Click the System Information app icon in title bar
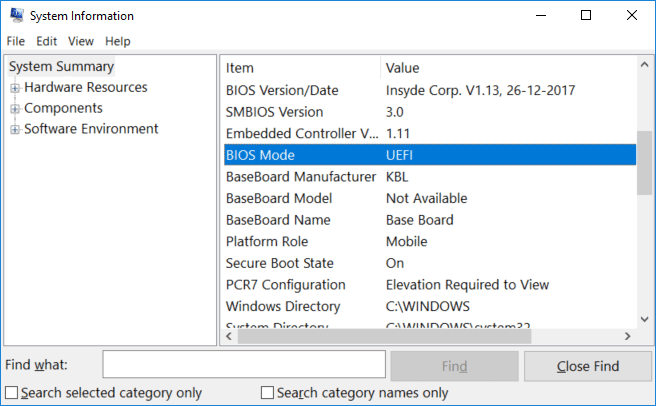 [x=15, y=16]
